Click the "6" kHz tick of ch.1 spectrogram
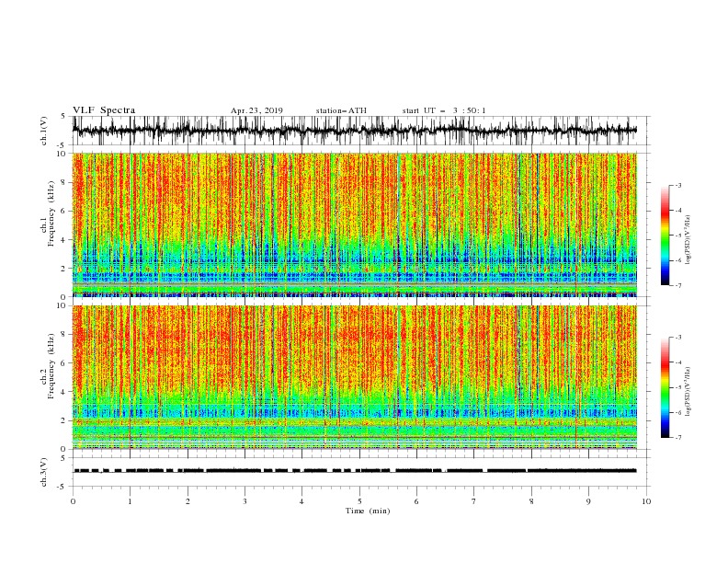 click(63, 212)
